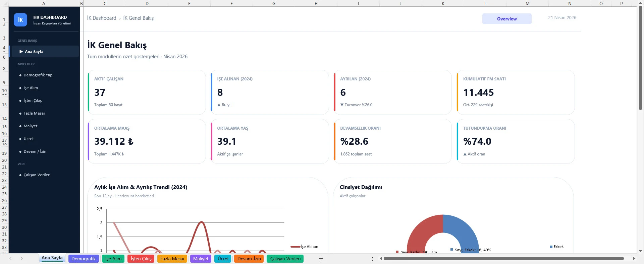Click the blue İK logo icon
Screen dimensions: 644x264
pos(20,20)
